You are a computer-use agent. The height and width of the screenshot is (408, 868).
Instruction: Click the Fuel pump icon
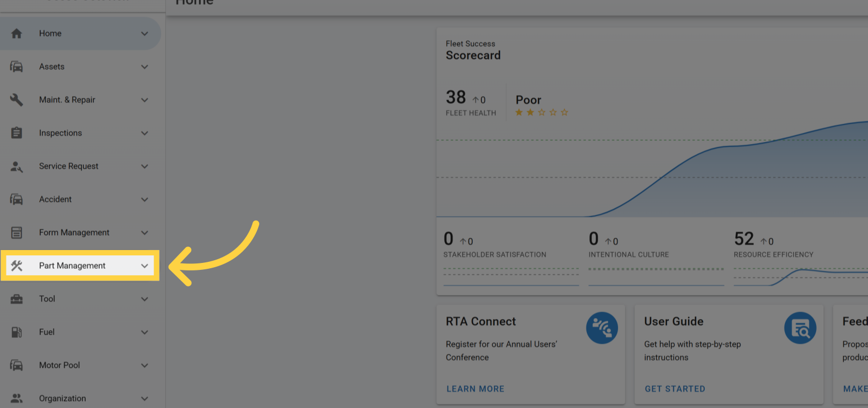17,332
